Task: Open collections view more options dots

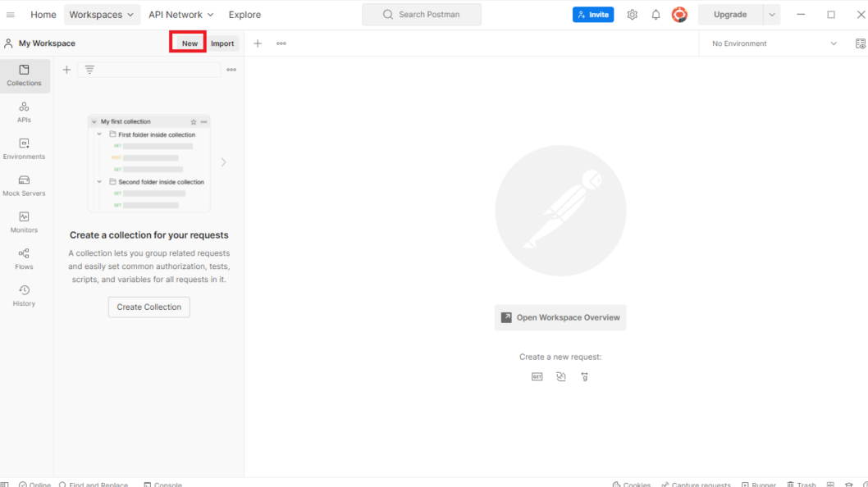Action: (231, 70)
